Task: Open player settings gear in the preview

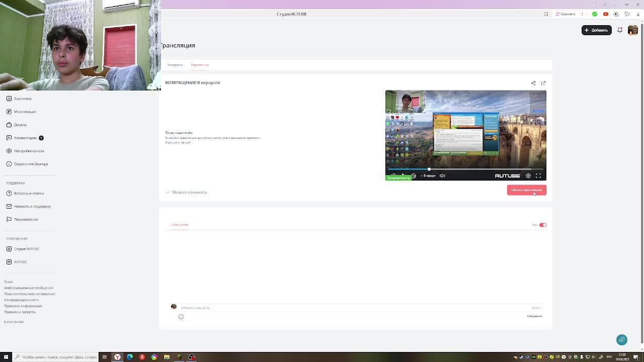Action: coord(528,176)
